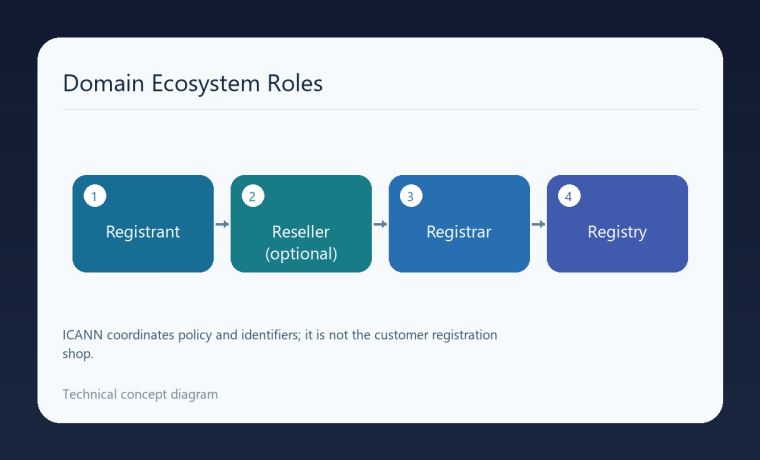Screen dimensions: 760x460
Task: Click the word (optional) under Reseller
Action: pyautogui.click(x=301, y=254)
